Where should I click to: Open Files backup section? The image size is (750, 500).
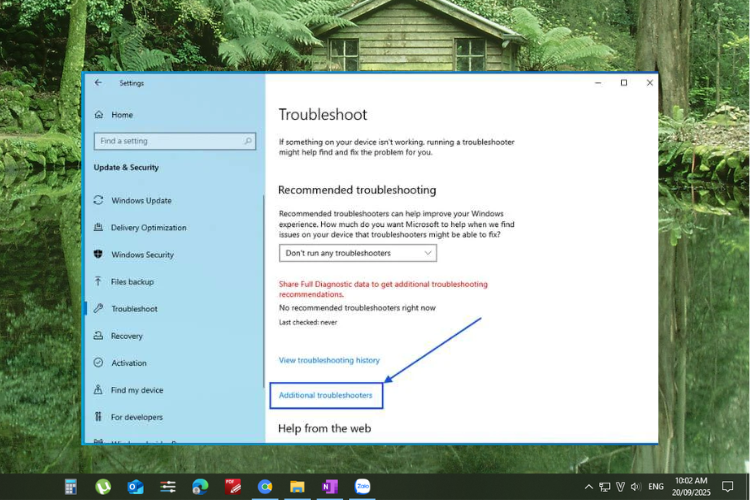click(x=132, y=282)
